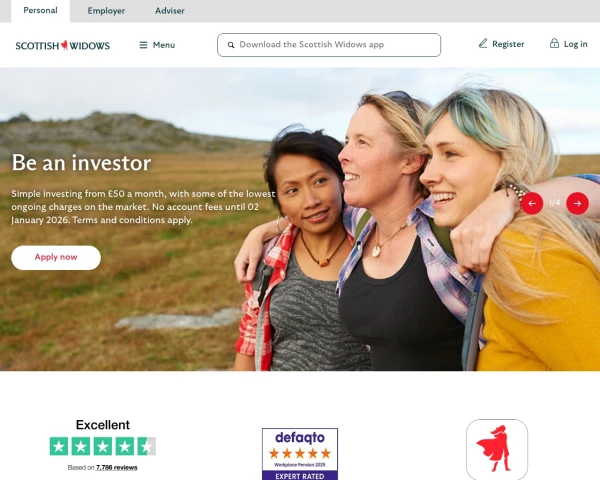The height and width of the screenshot is (480, 600).
Task: Go to previous carousel slide
Action: [532, 203]
